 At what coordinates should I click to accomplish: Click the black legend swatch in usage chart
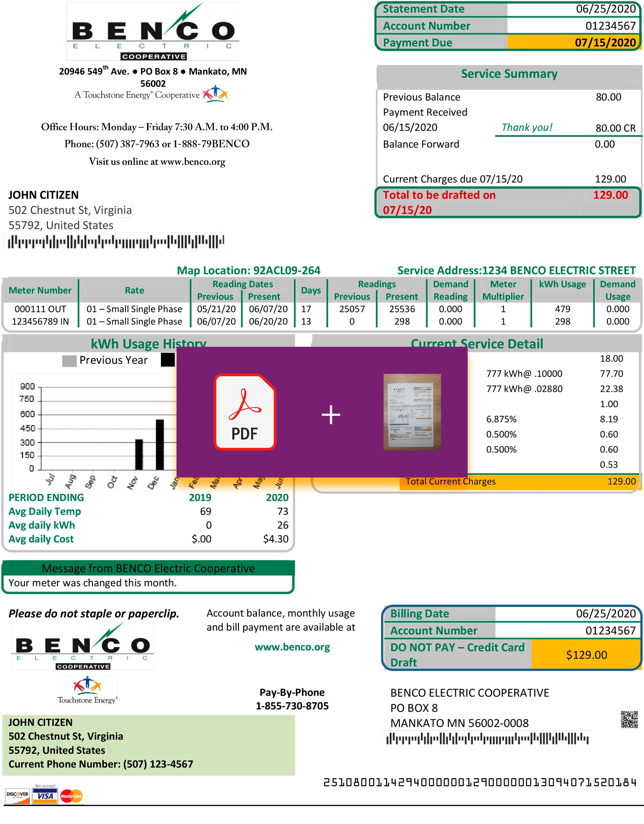[x=167, y=360]
